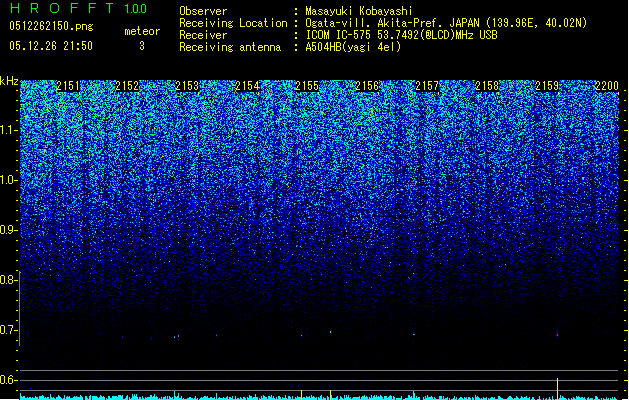Click the 2159 time marker
Screen dimensions: 629x400
pyautogui.click(x=547, y=86)
